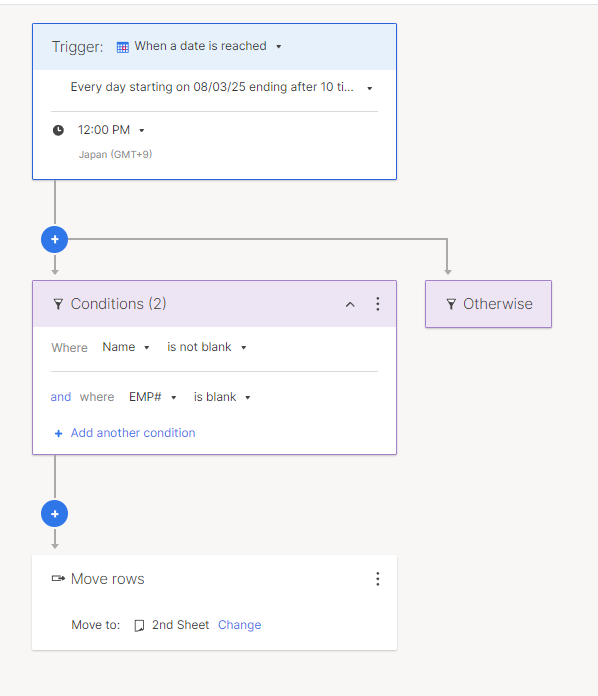Viewport: 598px width, 696px height.
Task: Open the Conditions block three-dot menu
Action: coord(378,304)
